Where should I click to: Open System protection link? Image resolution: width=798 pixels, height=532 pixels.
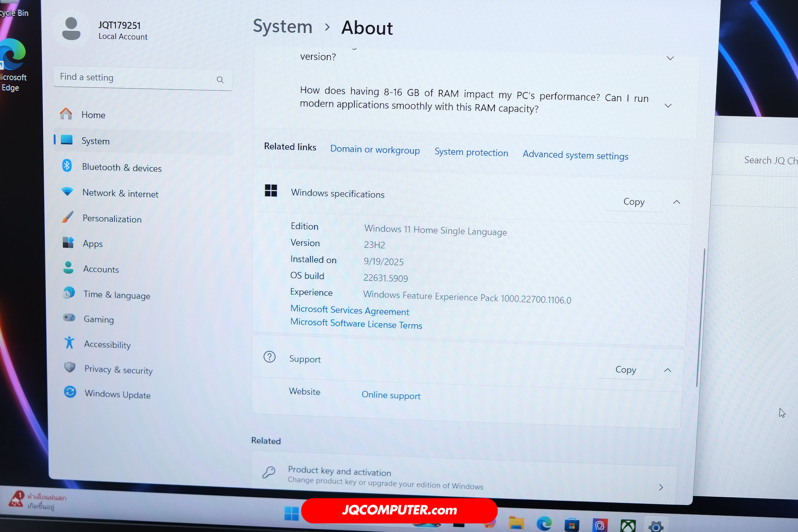[471, 152]
